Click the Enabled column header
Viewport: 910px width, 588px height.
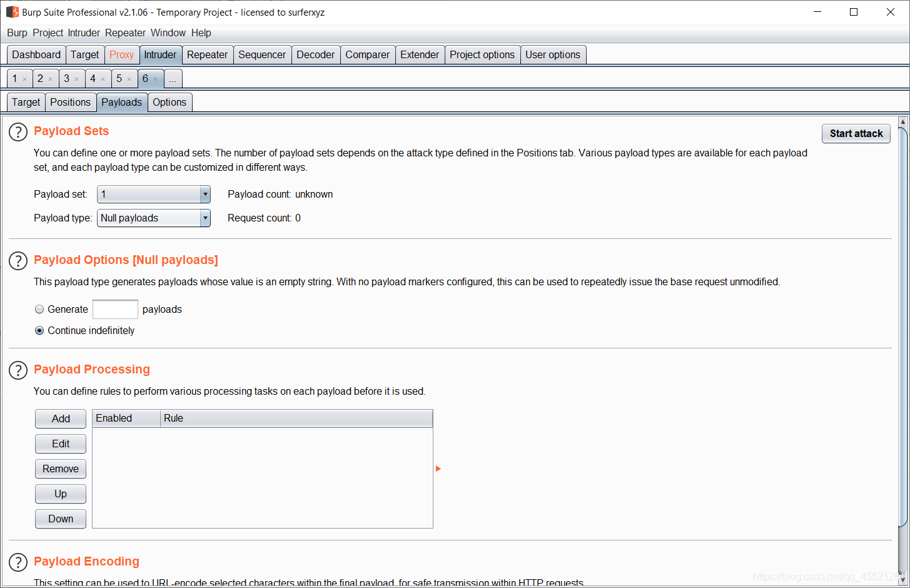click(x=126, y=418)
